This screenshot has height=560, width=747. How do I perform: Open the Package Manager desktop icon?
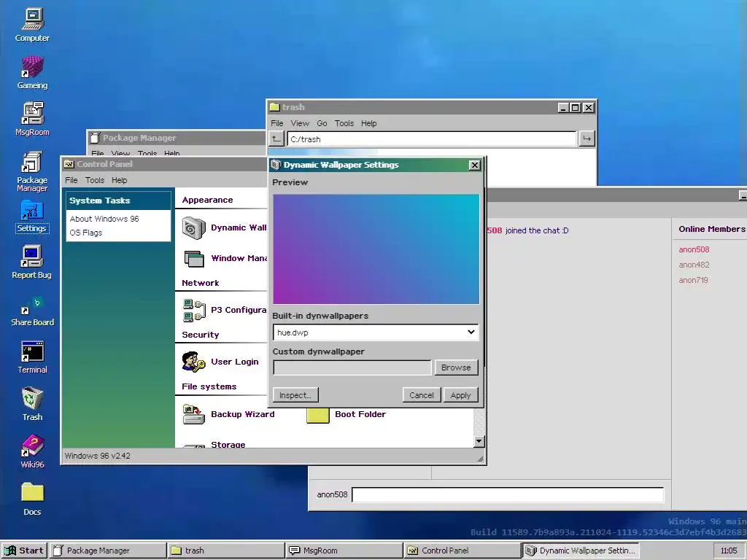point(32,171)
